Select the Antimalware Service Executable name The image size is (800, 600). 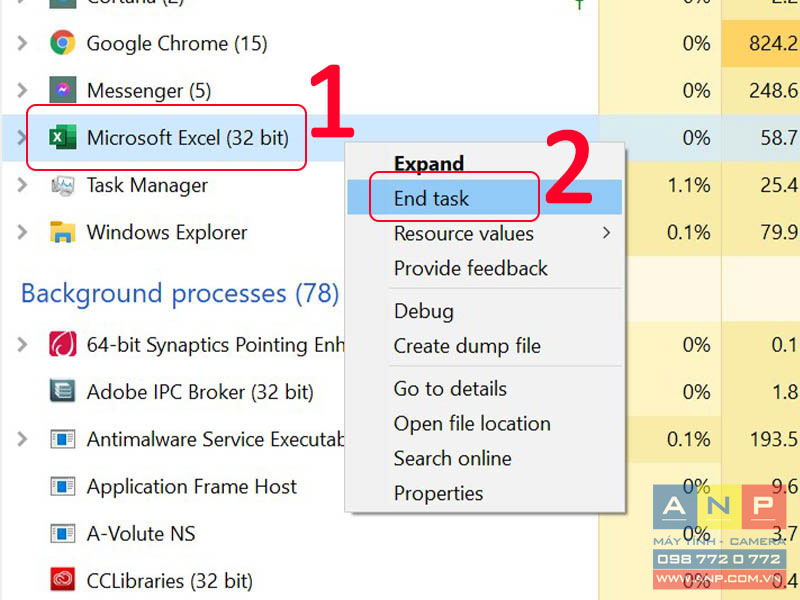216,439
